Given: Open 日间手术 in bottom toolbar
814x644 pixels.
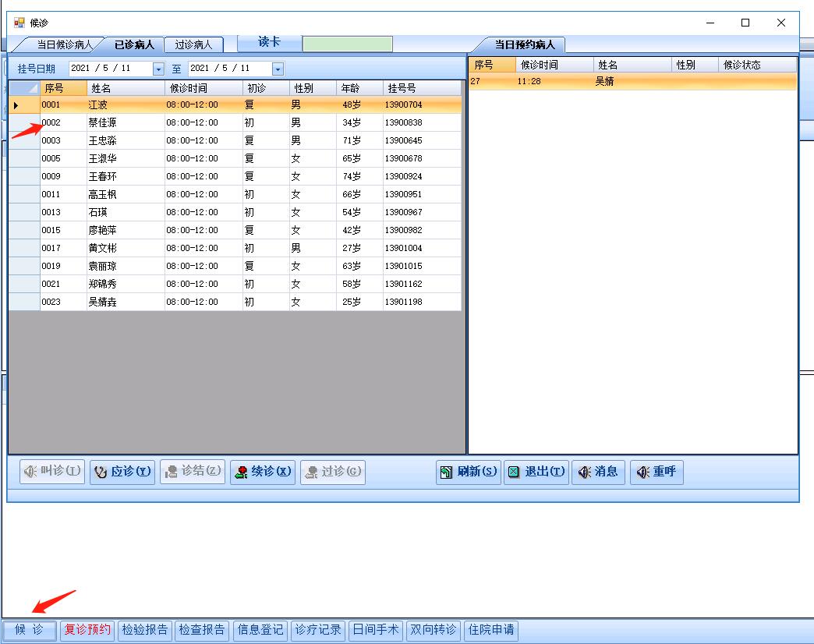Looking at the screenshot, I should [375, 629].
